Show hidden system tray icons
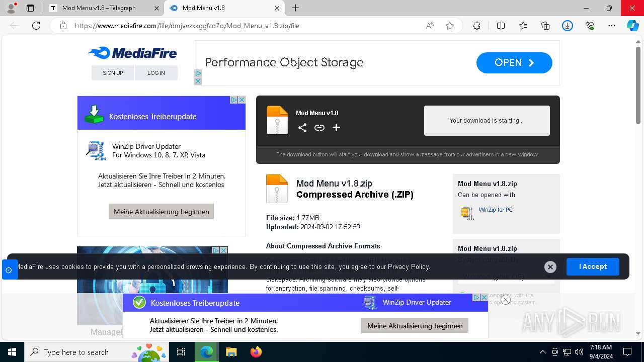Image resolution: width=644 pixels, height=362 pixels. tap(542, 352)
